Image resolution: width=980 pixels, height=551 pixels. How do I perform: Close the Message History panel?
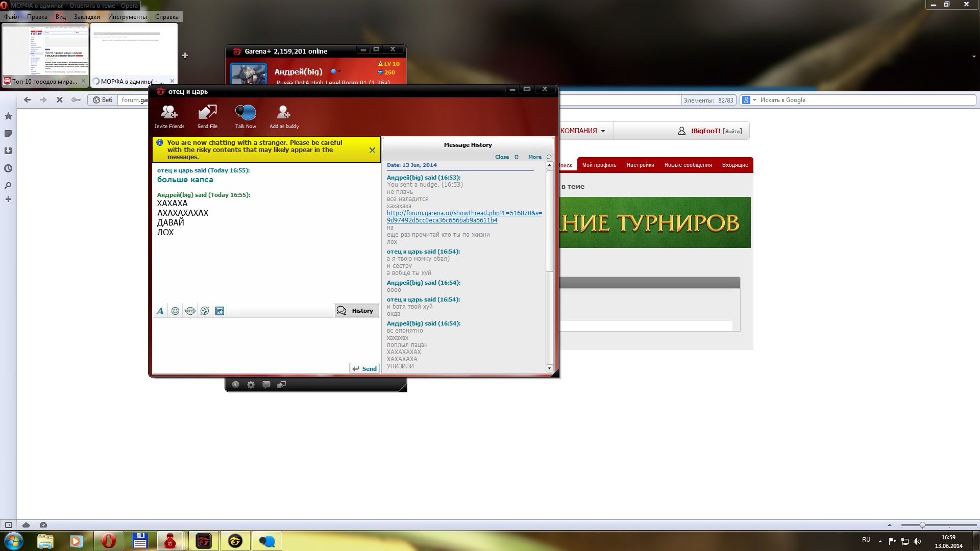coord(506,157)
